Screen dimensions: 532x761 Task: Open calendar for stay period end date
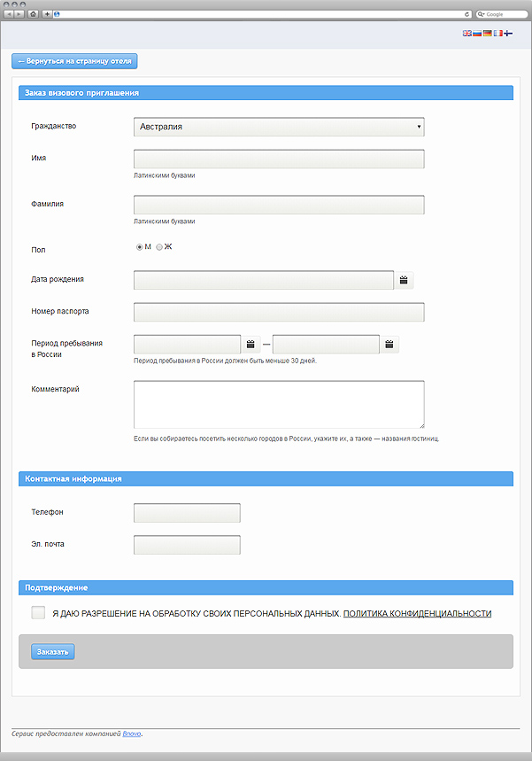pos(389,344)
